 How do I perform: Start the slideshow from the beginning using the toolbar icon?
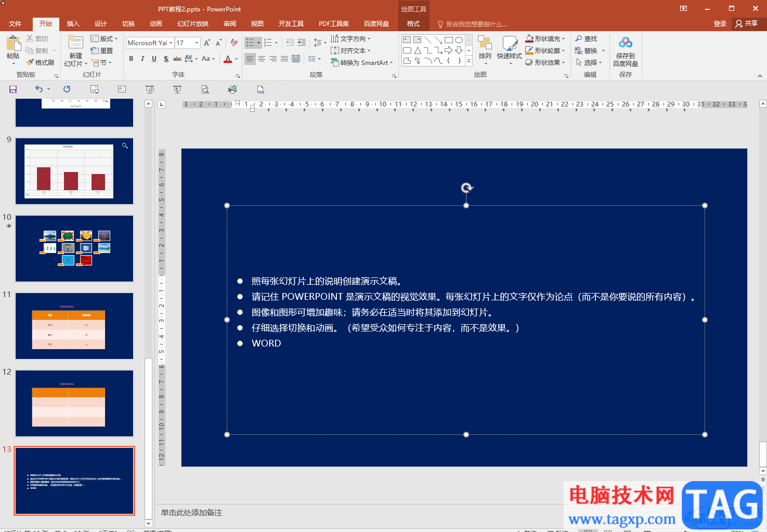pyautogui.click(x=150, y=89)
